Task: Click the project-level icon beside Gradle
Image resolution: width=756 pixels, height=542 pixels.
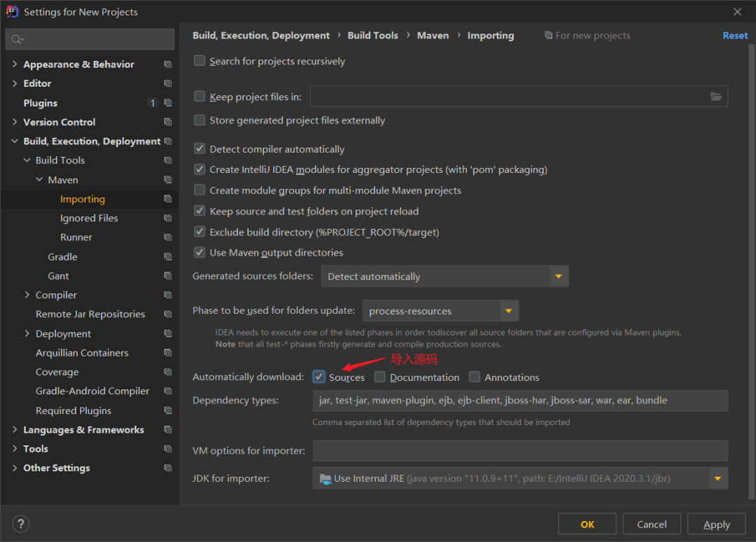Action: coord(168,256)
